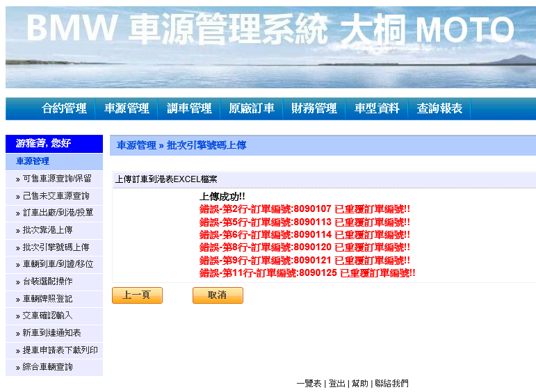Open the 財務管理 menu
The height and width of the screenshot is (392, 536).
point(314,108)
